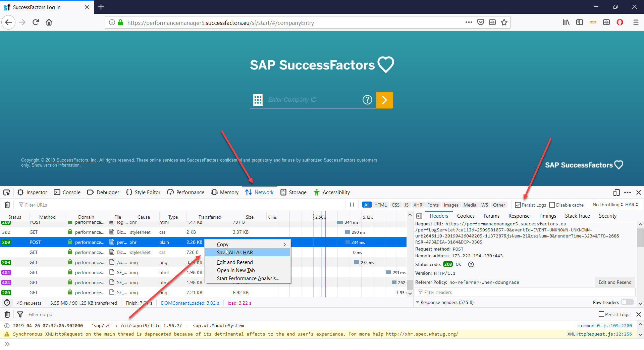Open devtools customize three-dot menu
Viewport: 644px width, 350px height.
click(628, 192)
